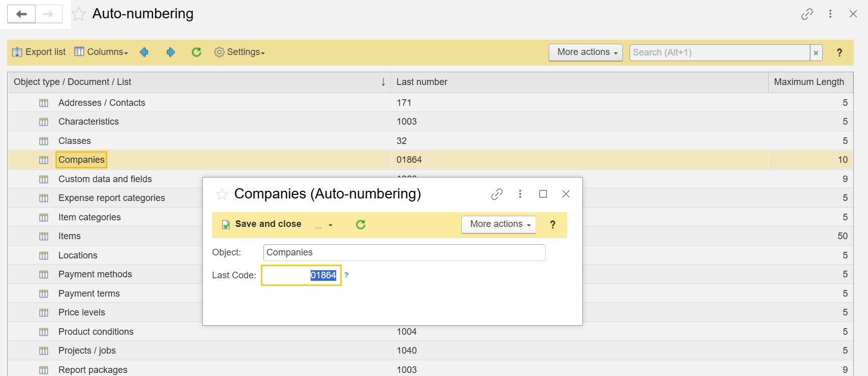Click Save and close button
Viewport: 868px width, 376px height.
coord(262,224)
